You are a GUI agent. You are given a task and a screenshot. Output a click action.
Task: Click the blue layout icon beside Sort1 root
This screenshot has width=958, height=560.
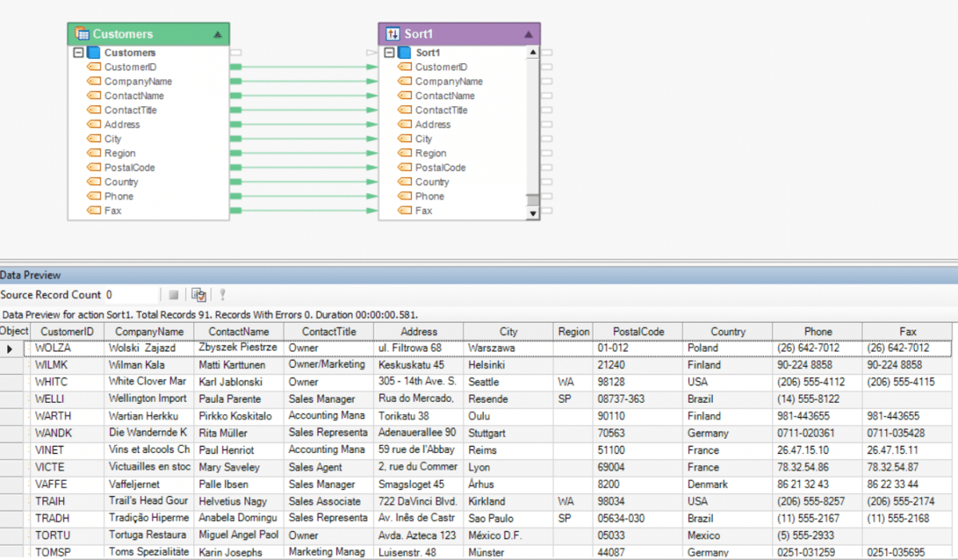tap(405, 53)
